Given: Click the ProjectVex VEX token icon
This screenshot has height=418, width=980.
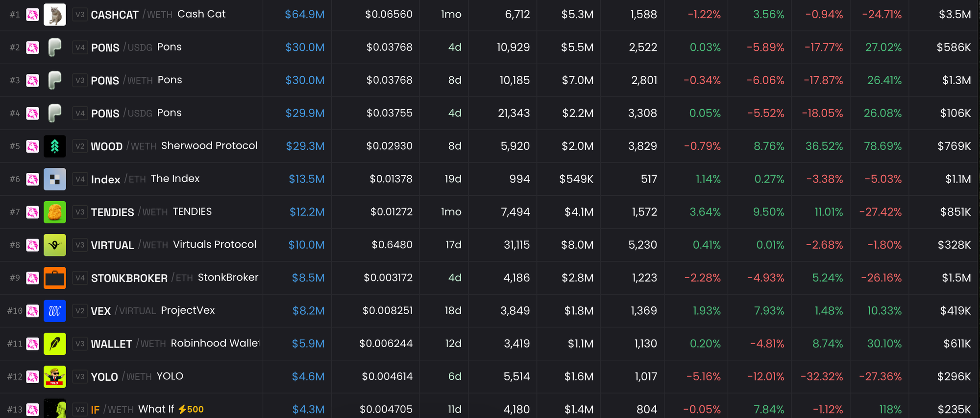Looking at the screenshot, I should 55,311.
